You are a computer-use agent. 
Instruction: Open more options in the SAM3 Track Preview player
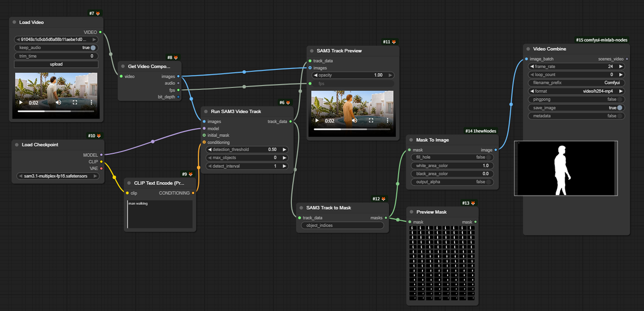coord(388,120)
